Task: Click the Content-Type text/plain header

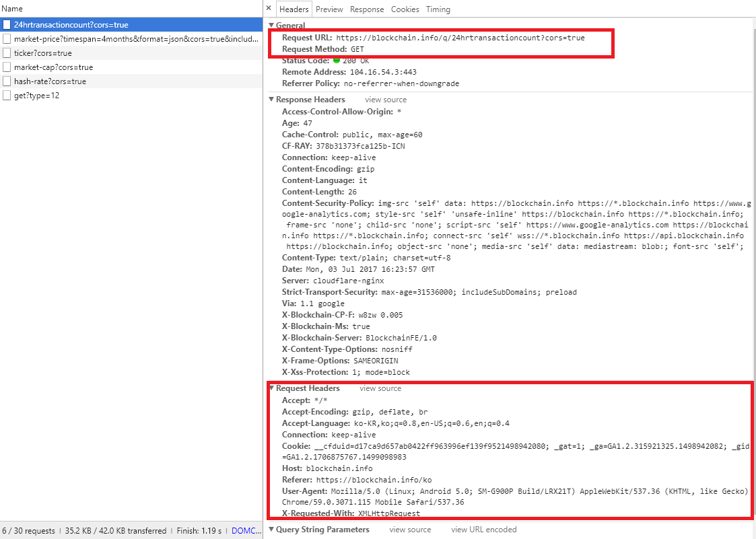Action: click(366, 258)
